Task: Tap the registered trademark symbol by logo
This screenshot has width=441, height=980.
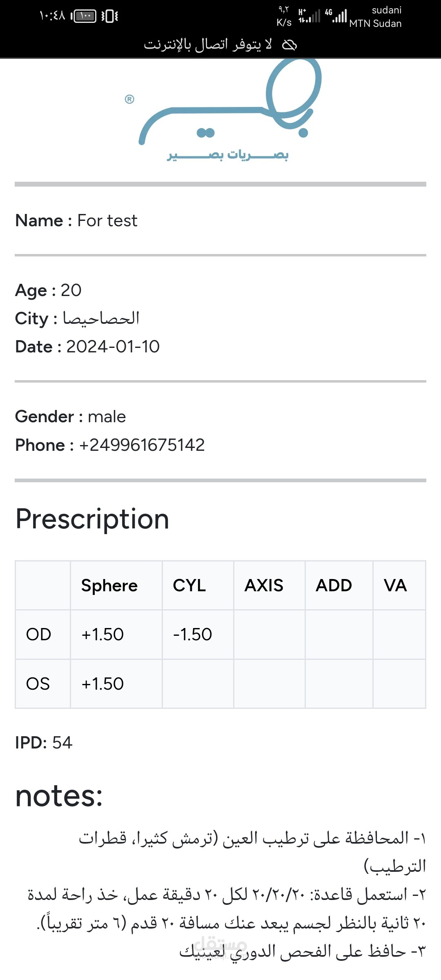Action: point(129,99)
